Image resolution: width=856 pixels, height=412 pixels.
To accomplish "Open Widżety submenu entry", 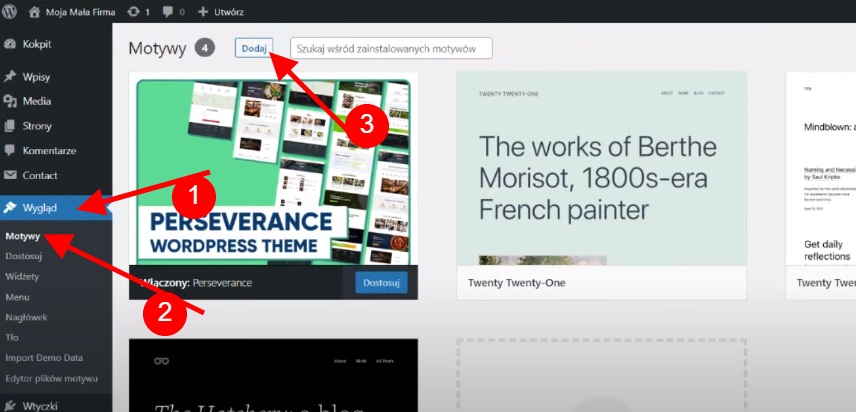I will tap(22, 277).
